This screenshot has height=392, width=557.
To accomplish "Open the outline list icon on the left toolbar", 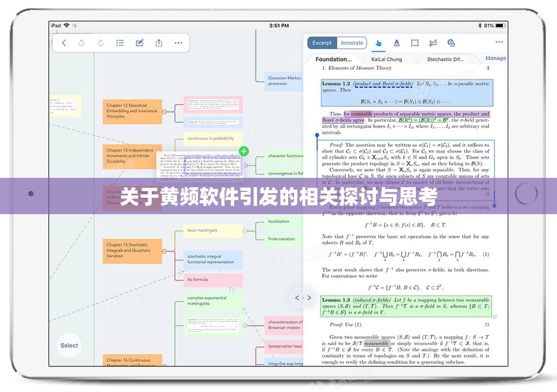I will [121, 43].
